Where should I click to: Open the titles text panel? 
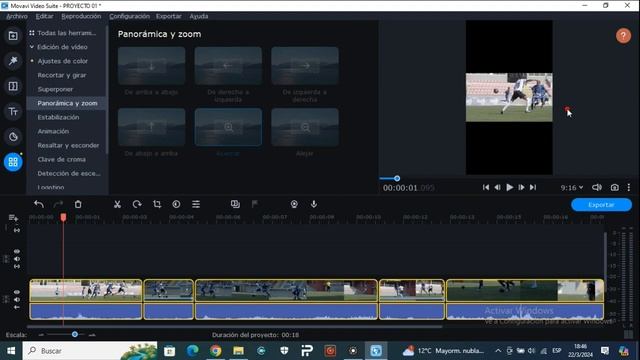coord(13,111)
